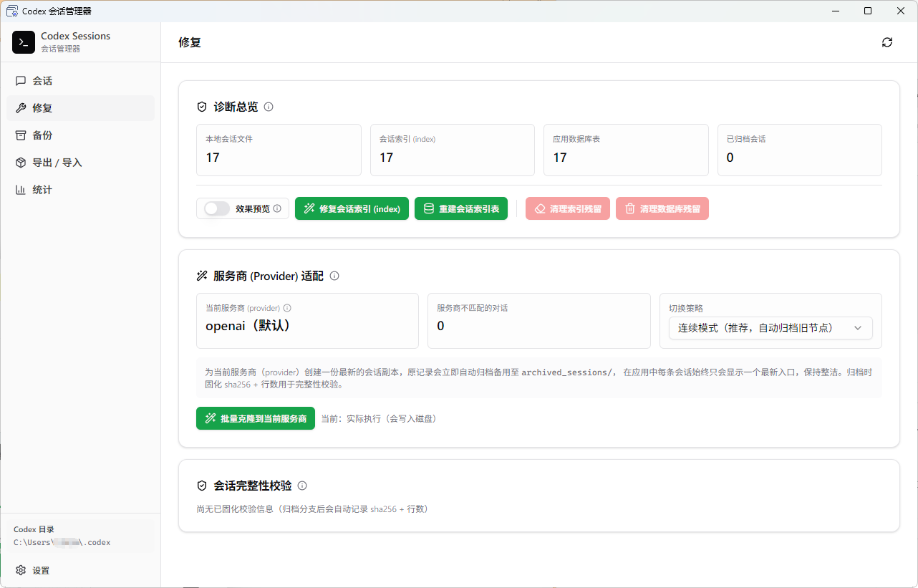This screenshot has height=588, width=918.
Task: Click the 服务商不匹配的对话 card
Action: tap(539, 321)
